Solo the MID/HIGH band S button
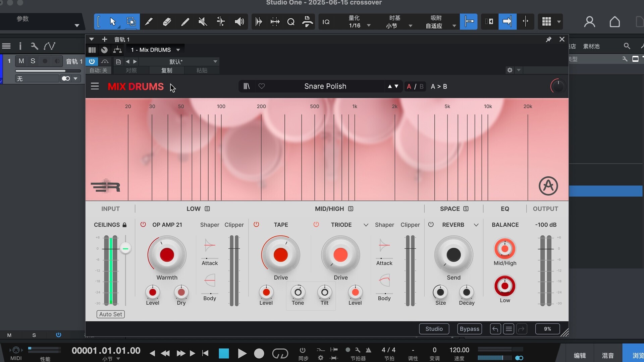The width and height of the screenshot is (644, 362). click(x=351, y=208)
